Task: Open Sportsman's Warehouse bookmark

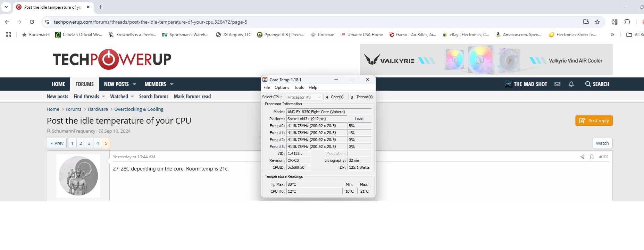Action: pyautogui.click(x=185, y=35)
